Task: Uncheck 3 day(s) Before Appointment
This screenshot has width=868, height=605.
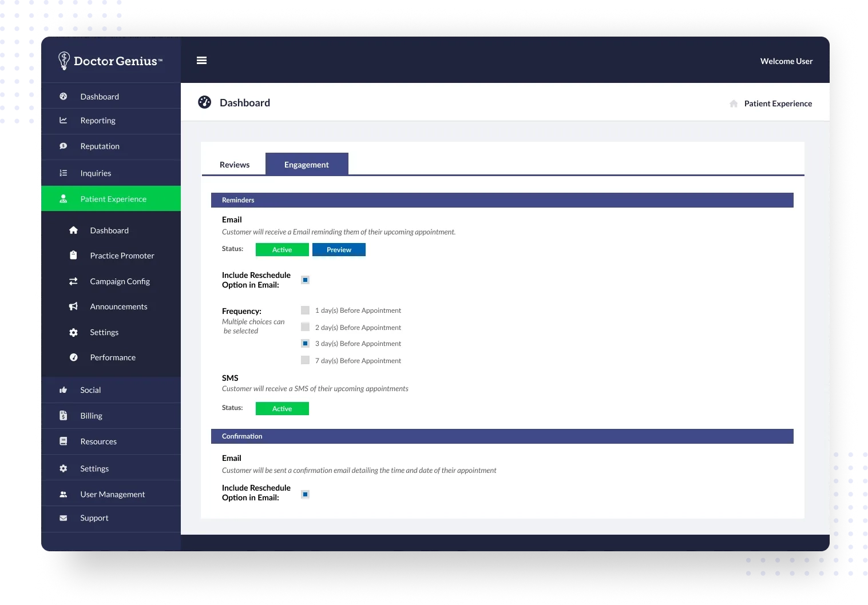Action: pos(306,344)
